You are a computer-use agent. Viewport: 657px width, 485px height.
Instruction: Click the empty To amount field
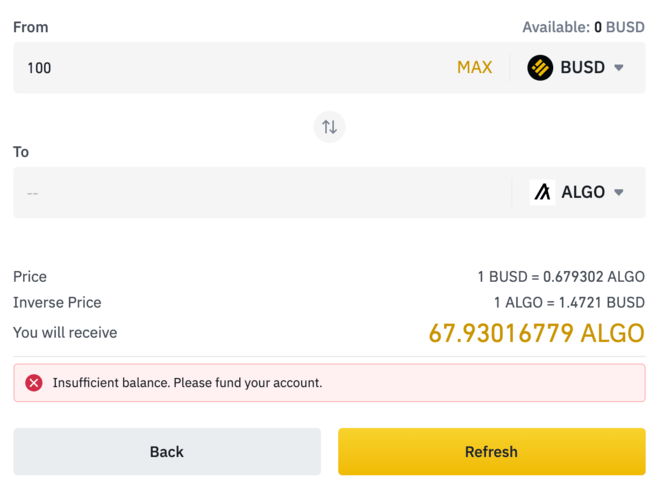point(260,192)
